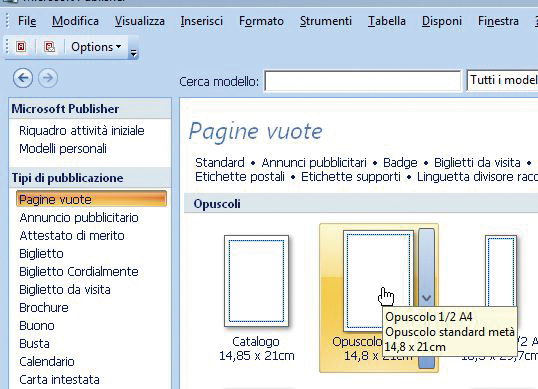Click the Microsoft Publisher panel heading

(65, 109)
